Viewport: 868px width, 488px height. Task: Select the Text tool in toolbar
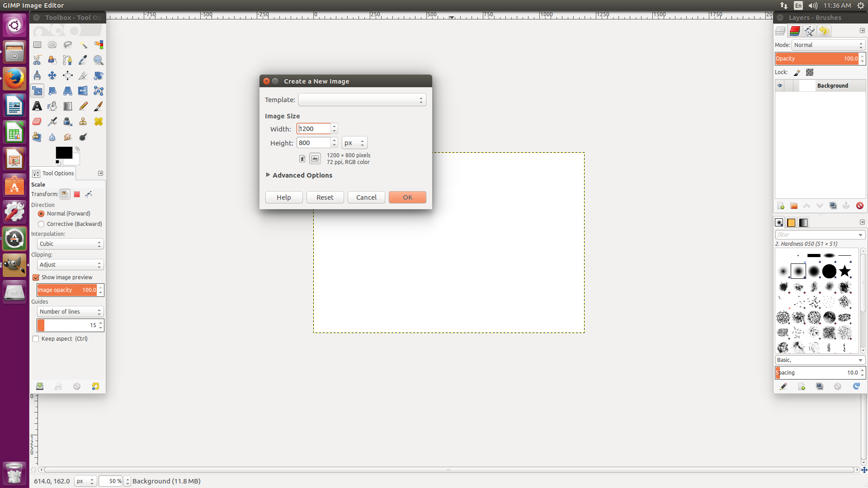[37, 106]
